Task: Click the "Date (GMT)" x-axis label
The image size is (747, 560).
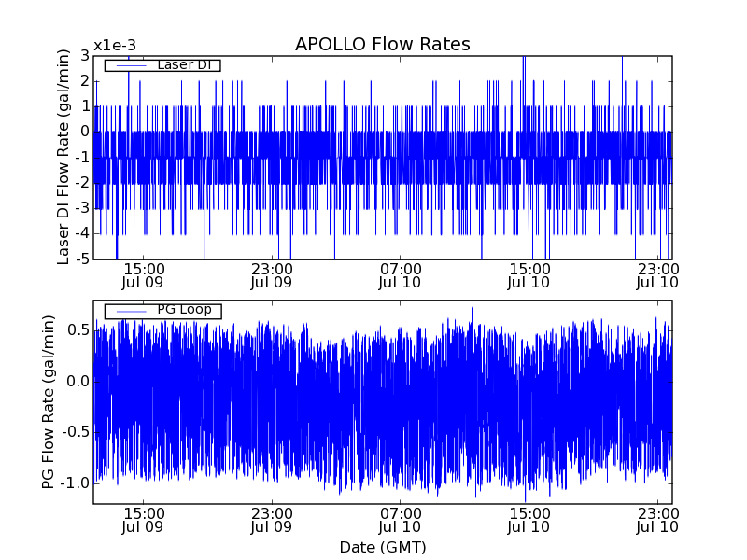Action: pyautogui.click(x=383, y=547)
